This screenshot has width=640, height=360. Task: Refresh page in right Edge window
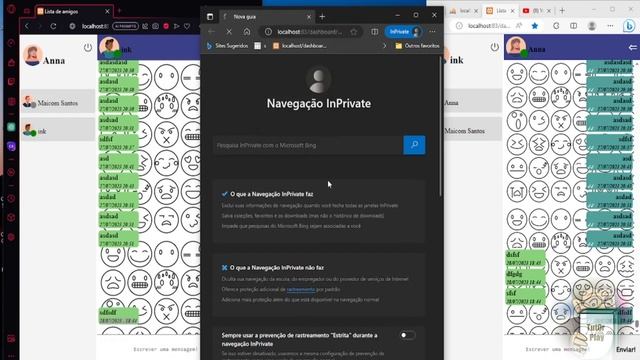pos(556,26)
